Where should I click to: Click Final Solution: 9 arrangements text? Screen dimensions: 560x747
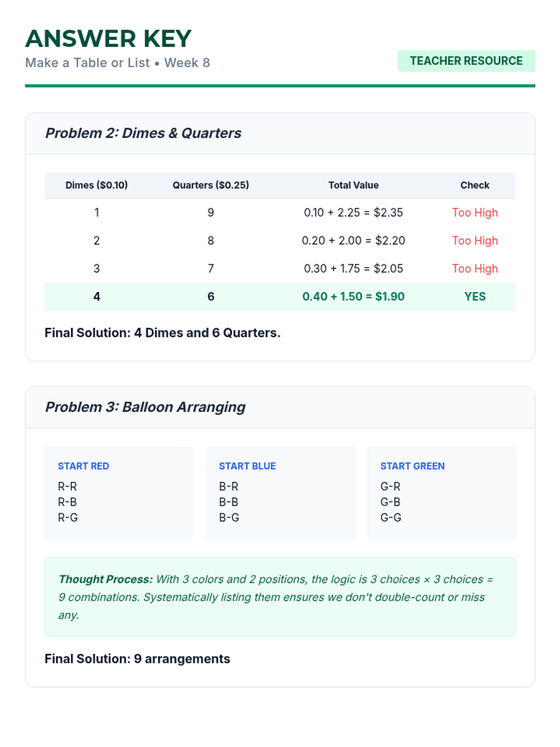(x=137, y=659)
